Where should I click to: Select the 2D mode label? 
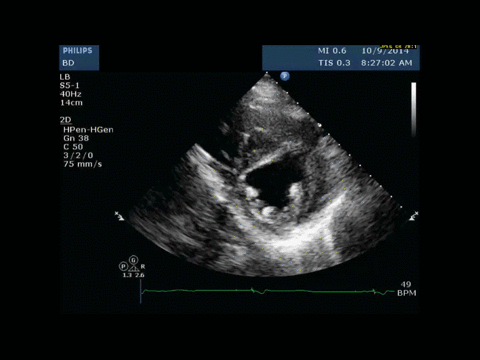click(x=66, y=120)
